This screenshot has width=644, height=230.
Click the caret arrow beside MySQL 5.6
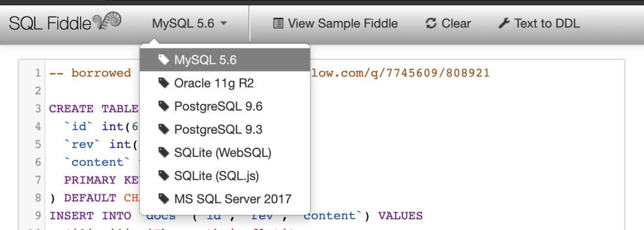point(224,23)
